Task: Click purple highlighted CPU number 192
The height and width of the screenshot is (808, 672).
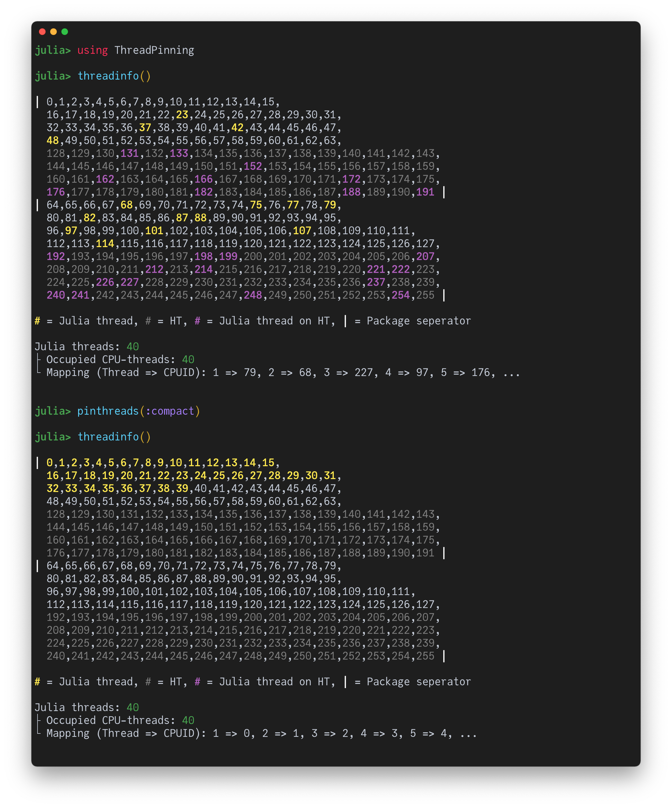Action: (x=56, y=256)
